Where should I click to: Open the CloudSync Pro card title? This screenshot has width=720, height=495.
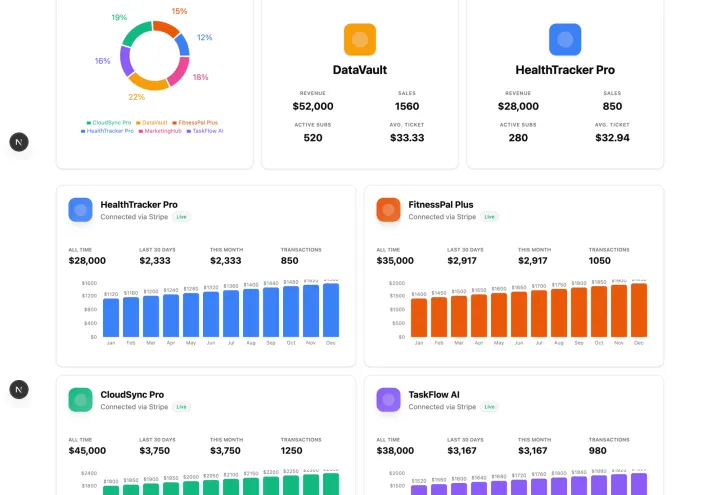click(x=132, y=395)
